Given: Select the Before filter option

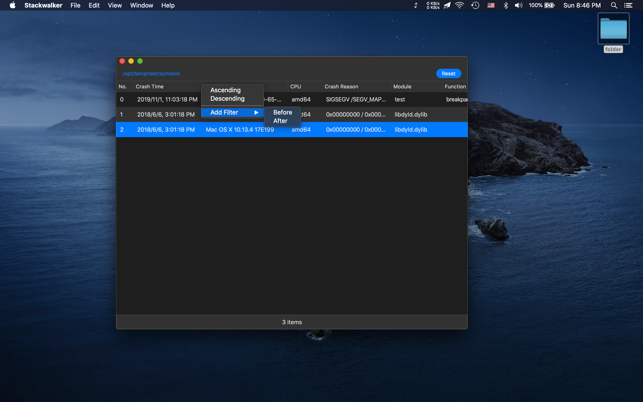Looking at the screenshot, I should point(282,112).
